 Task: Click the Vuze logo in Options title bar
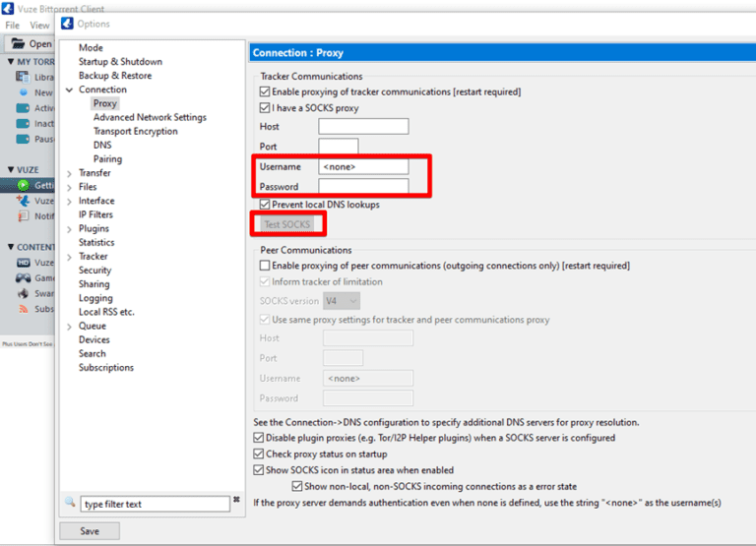pos(68,24)
